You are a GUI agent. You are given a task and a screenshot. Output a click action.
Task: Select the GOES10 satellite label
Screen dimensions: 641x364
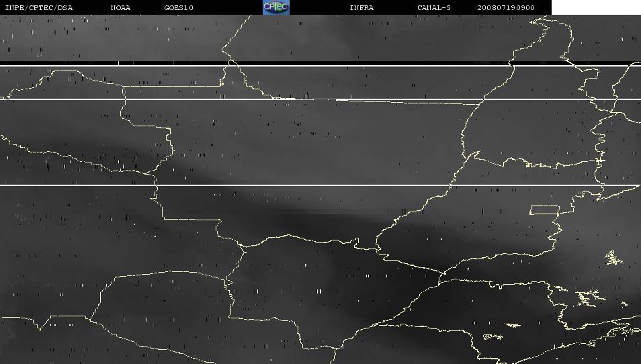(179, 8)
